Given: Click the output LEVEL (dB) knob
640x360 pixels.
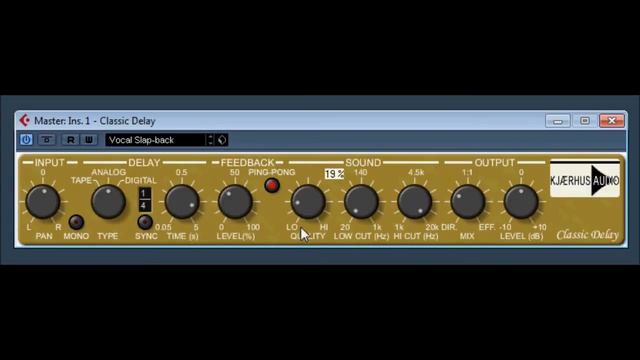Looking at the screenshot, I should pos(521,202).
